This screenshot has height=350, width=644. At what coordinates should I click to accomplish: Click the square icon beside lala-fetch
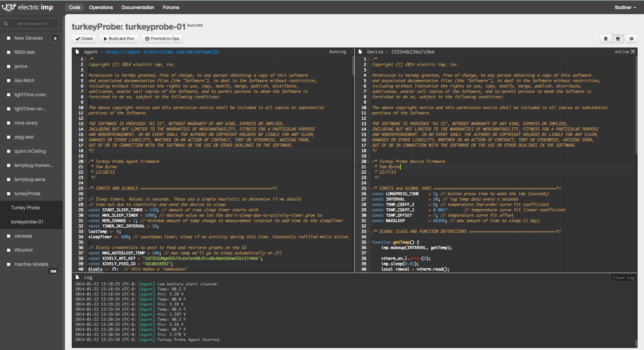pos(9,81)
